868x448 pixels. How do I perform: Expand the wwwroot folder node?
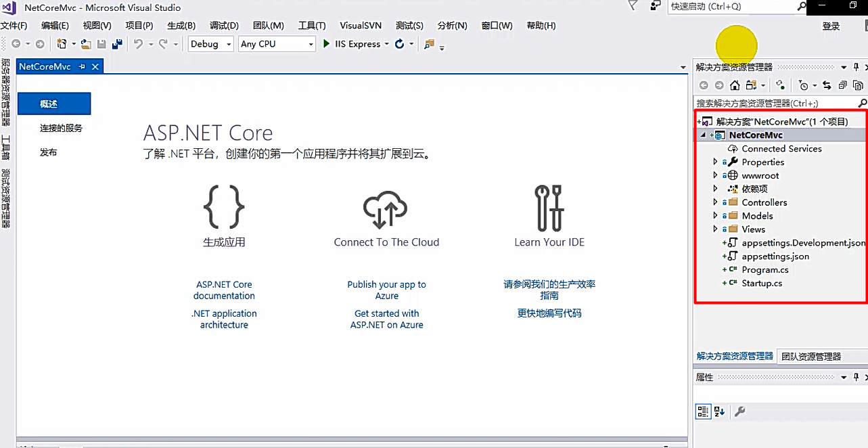[716, 175]
